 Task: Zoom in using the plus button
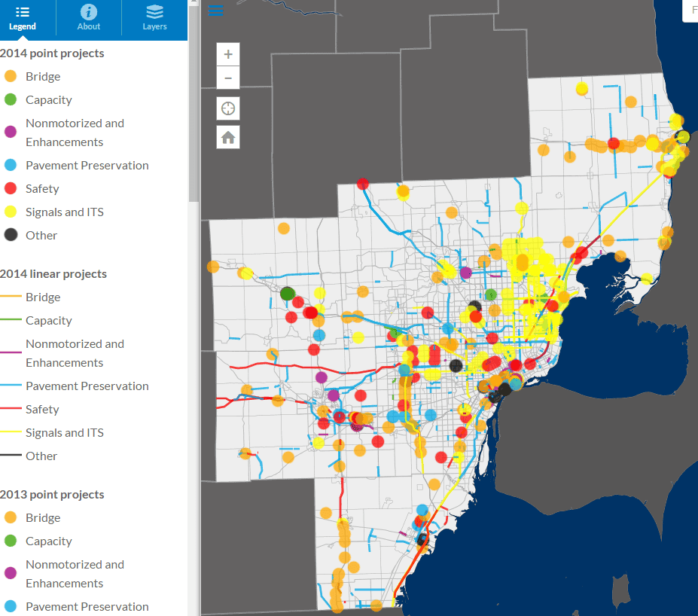pos(227,53)
